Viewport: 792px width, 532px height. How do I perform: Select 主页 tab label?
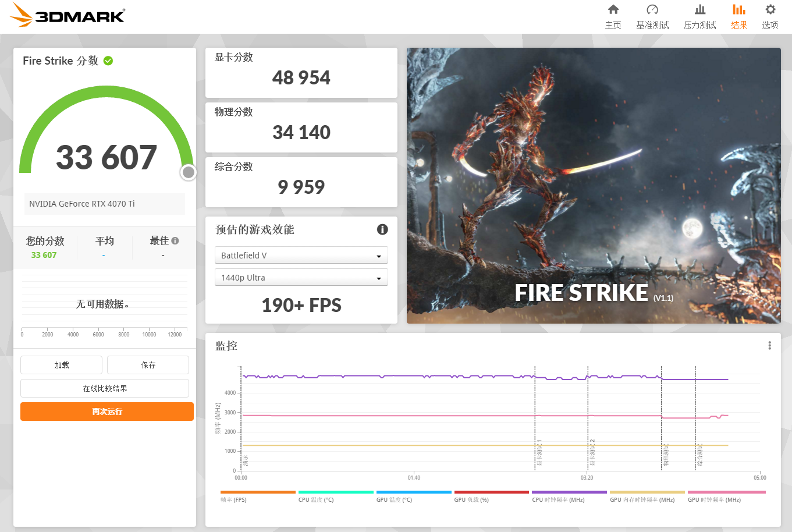613,25
